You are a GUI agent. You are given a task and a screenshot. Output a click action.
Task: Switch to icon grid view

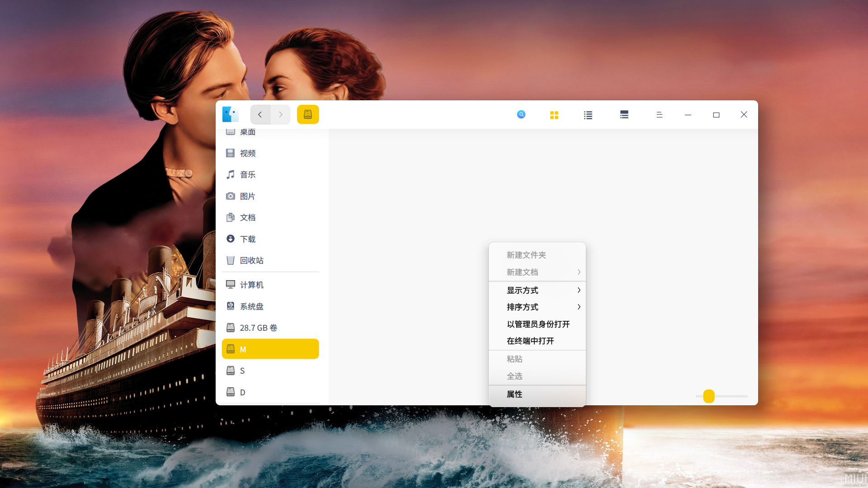[554, 115]
